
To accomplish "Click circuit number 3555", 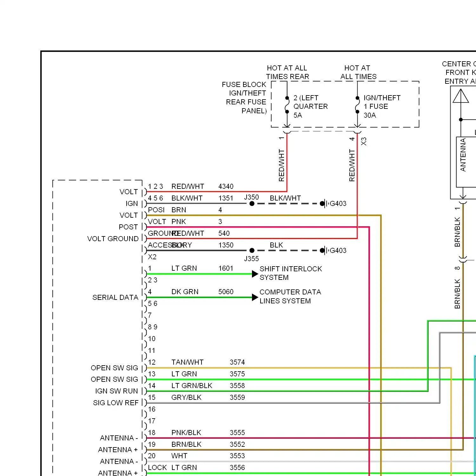I will 237,433.
